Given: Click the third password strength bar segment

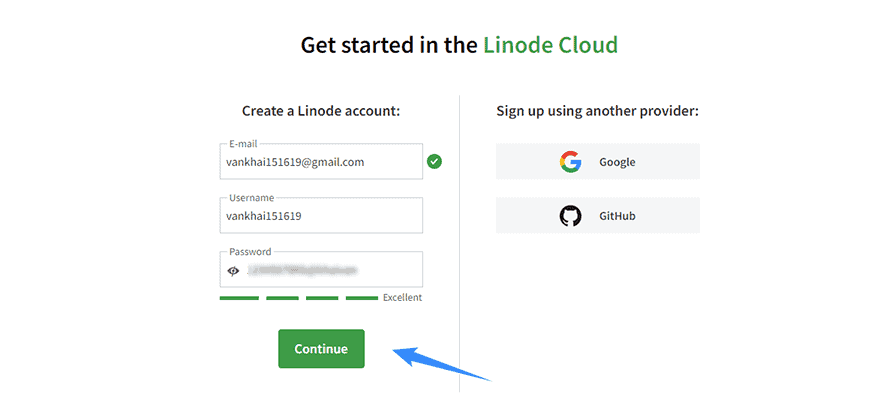Looking at the screenshot, I should pyautogui.click(x=322, y=298).
